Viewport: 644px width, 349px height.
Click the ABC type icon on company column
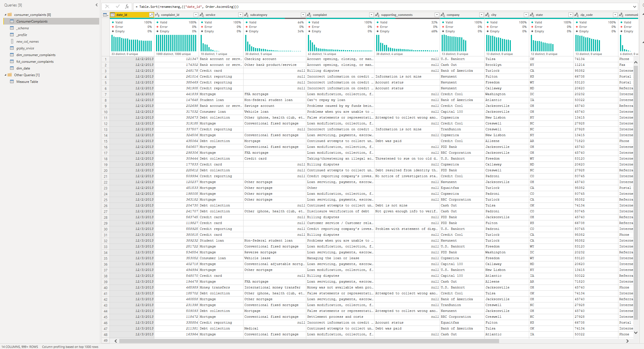pos(443,15)
